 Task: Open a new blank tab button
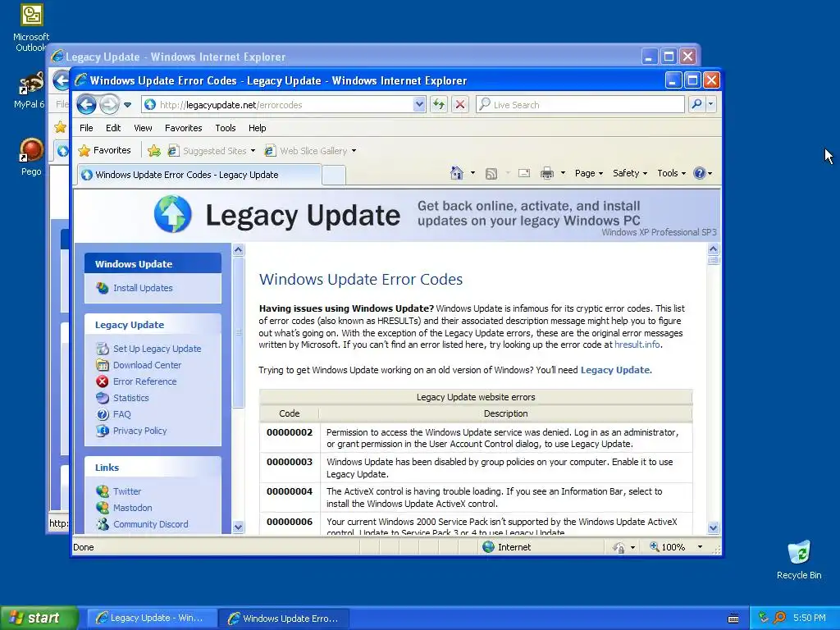point(334,176)
